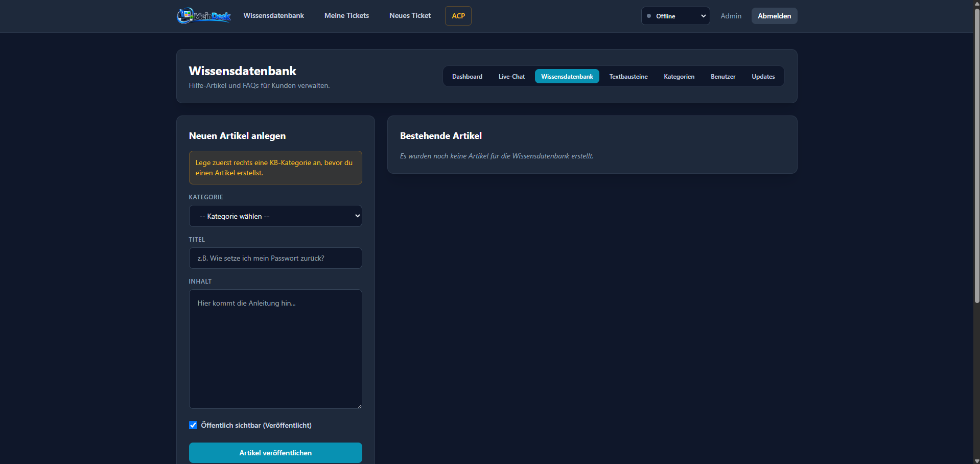Image resolution: width=980 pixels, height=464 pixels.
Task: Click the scrollbar up arrow
Action: coord(977,4)
